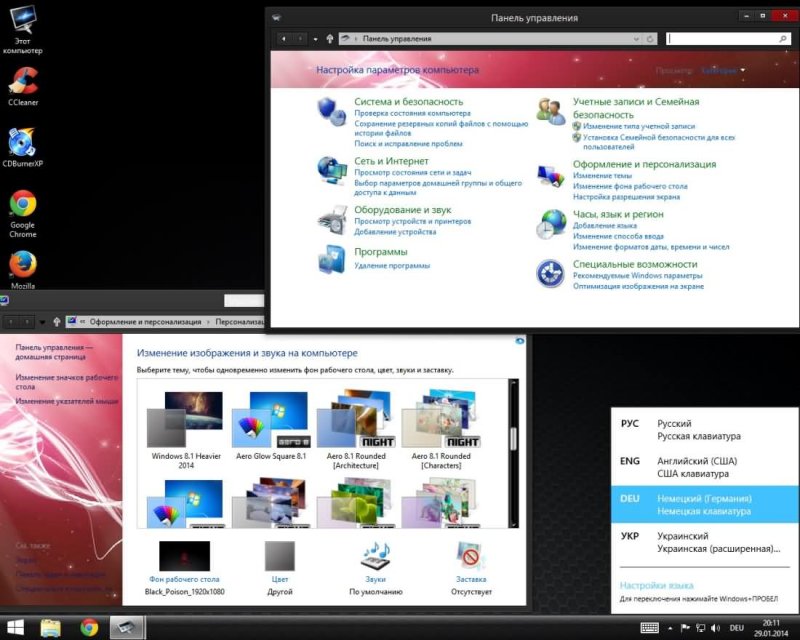Viewport: 800px width, 640px height.
Task: Click the Специальные возможности accessibility icon
Action: (x=551, y=274)
